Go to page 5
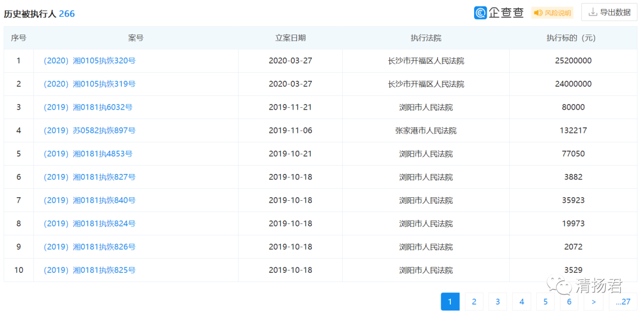This screenshot has height=314, width=644. [546, 301]
